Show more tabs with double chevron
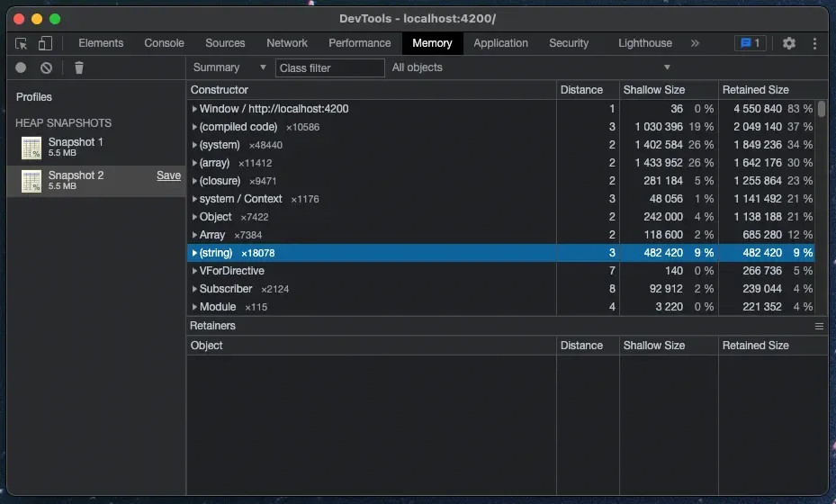836x504 pixels. point(695,43)
